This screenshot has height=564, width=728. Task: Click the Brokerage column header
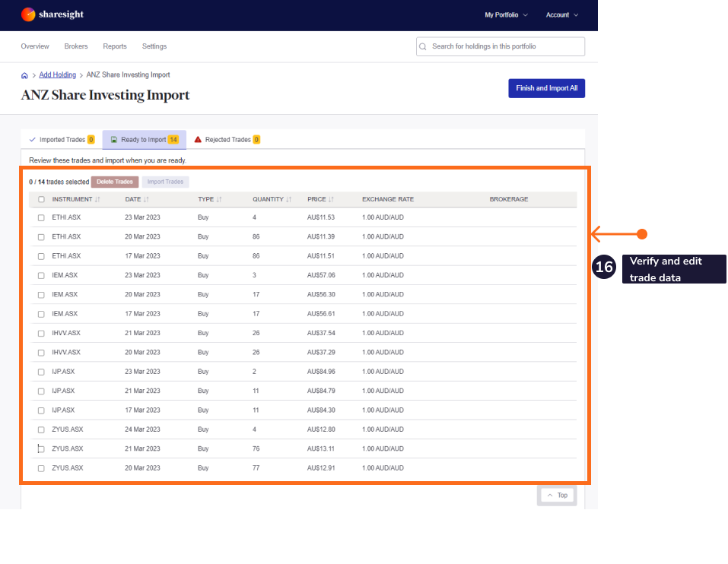pyautogui.click(x=509, y=199)
